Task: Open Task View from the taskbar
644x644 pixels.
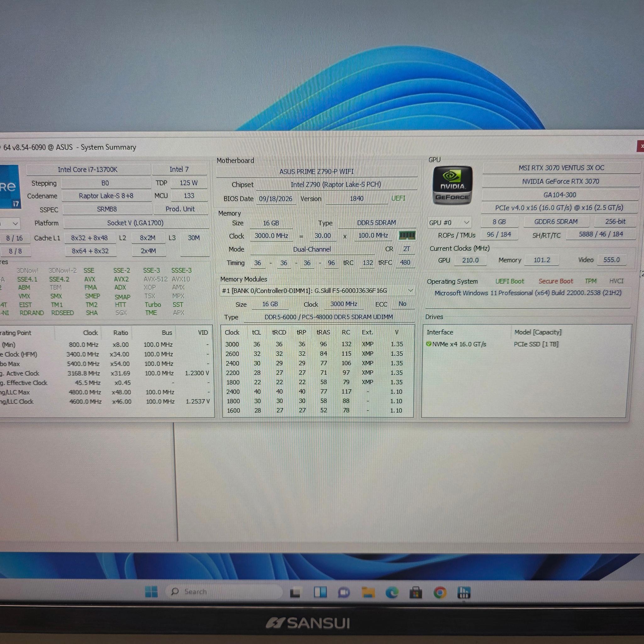Action: pyautogui.click(x=295, y=593)
